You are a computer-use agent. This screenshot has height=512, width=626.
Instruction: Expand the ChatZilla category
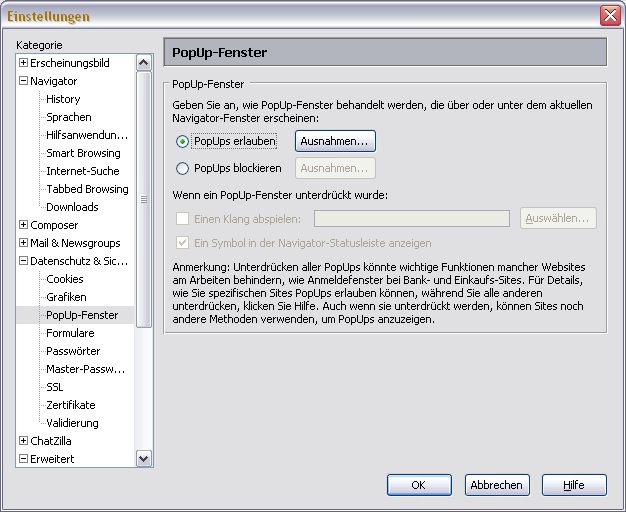click(x=24, y=441)
